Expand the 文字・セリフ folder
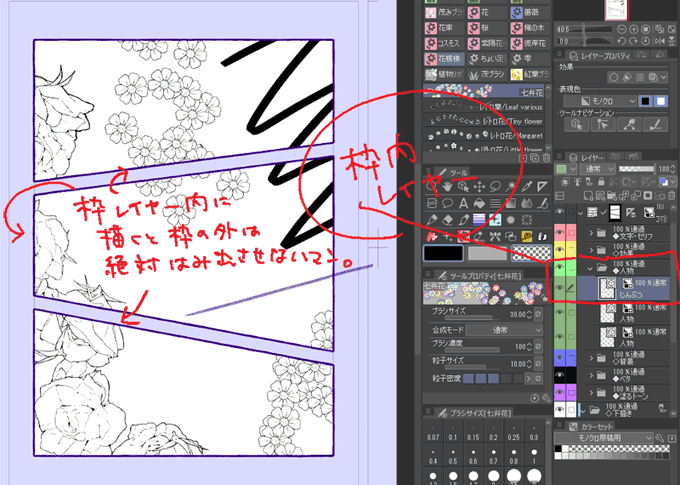 (591, 233)
